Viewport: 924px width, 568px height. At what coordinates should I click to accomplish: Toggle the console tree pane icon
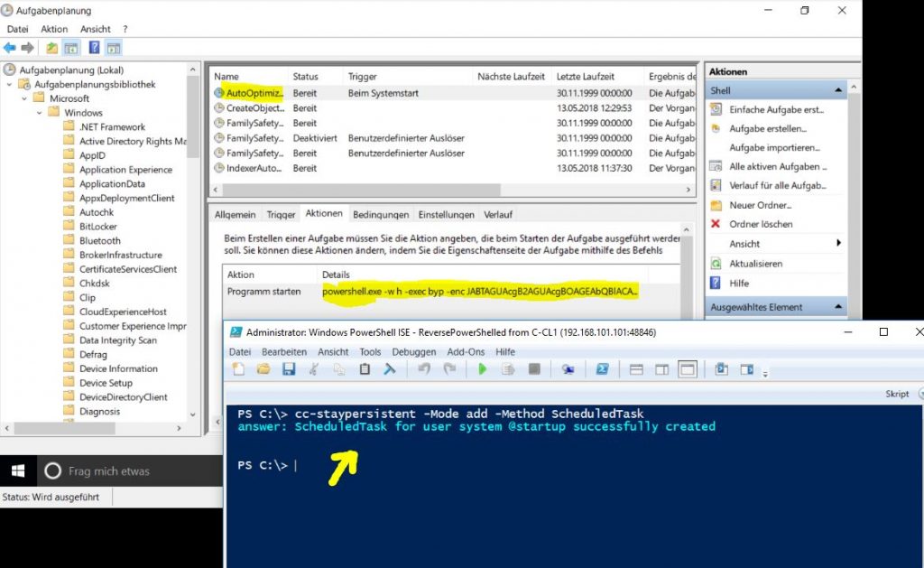click(x=71, y=48)
